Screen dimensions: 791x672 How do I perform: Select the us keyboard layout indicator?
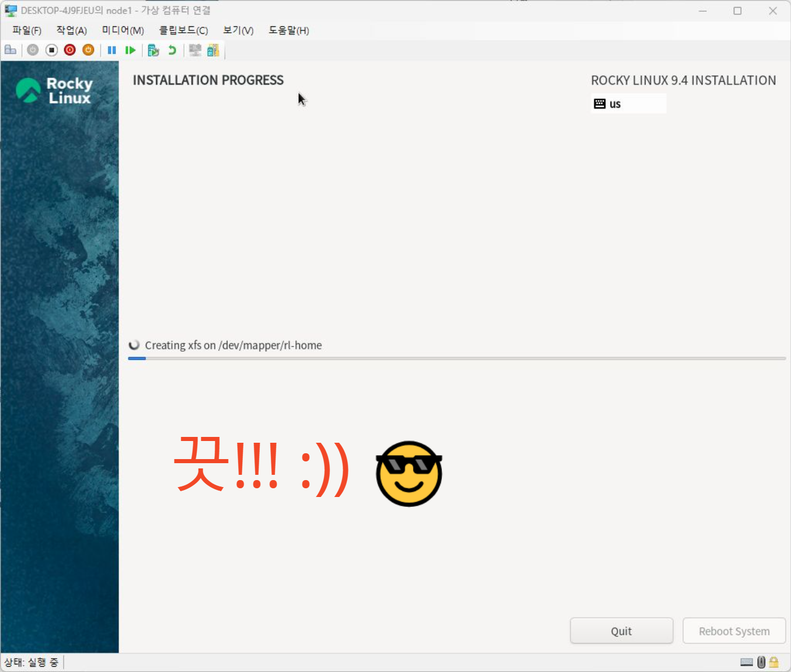point(629,104)
